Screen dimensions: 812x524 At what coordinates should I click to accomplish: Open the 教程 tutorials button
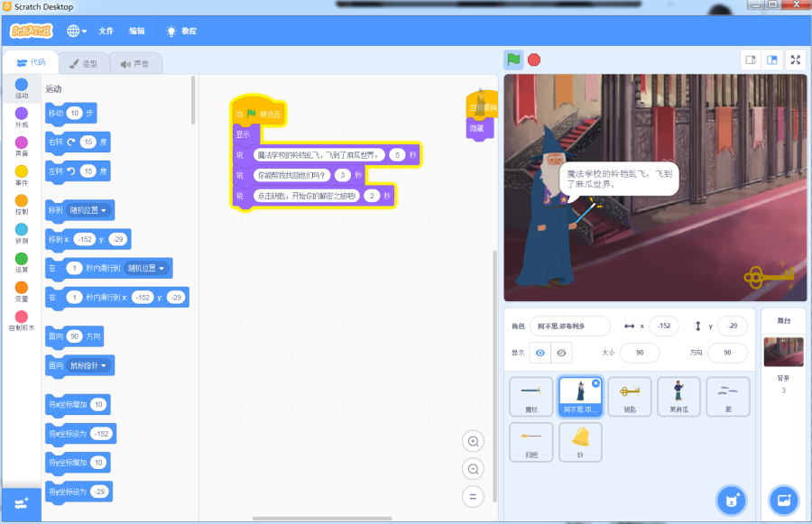click(180, 31)
